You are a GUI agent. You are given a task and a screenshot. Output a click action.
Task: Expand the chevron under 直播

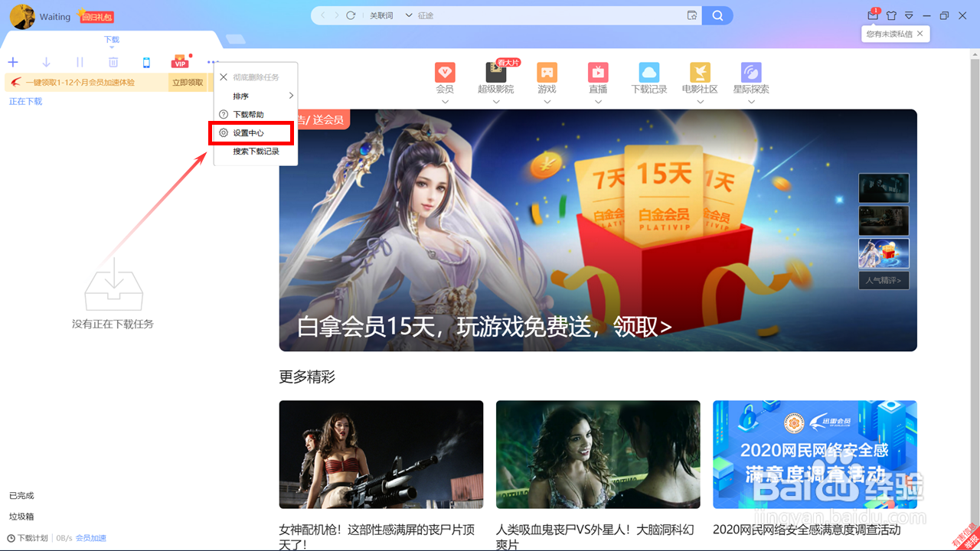pyautogui.click(x=598, y=101)
